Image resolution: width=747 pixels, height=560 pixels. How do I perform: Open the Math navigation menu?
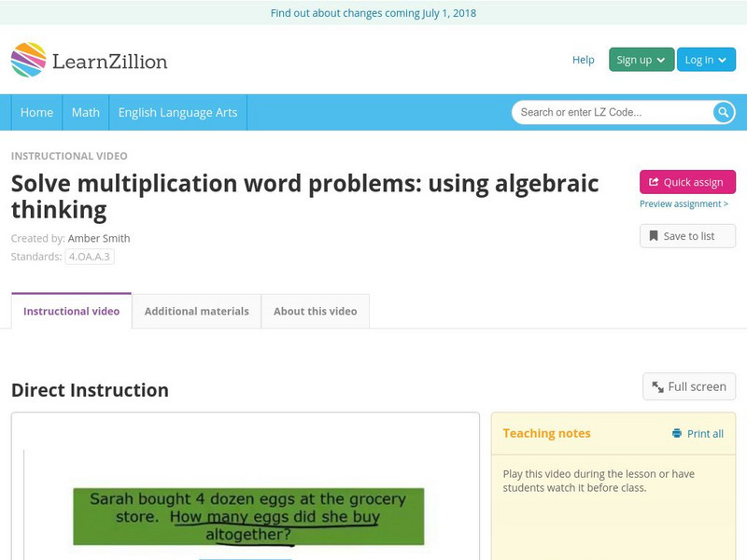coord(85,112)
